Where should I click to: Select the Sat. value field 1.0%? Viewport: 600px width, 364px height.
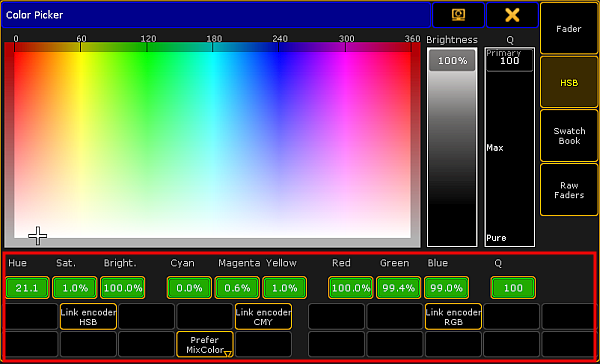[75, 288]
